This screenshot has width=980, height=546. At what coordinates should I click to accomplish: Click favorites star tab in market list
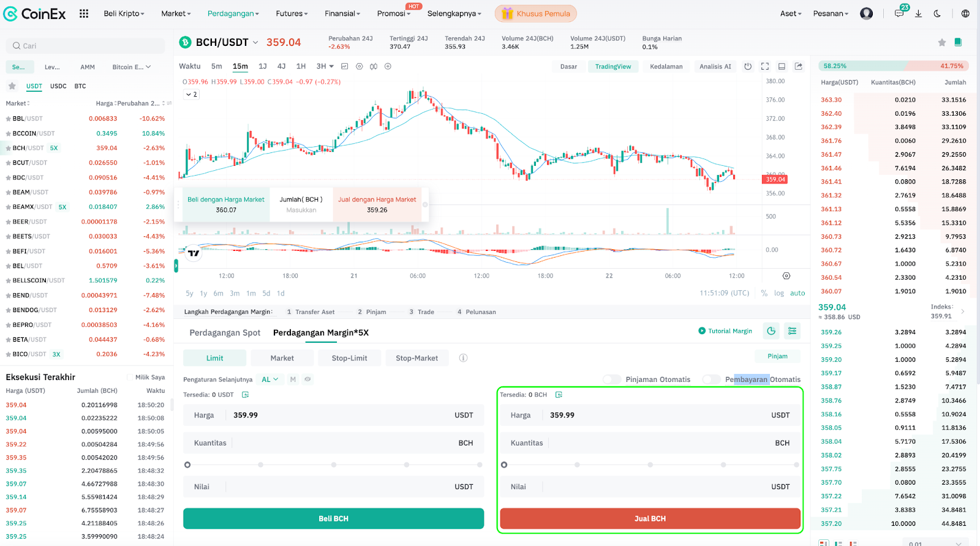[x=12, y=86]
